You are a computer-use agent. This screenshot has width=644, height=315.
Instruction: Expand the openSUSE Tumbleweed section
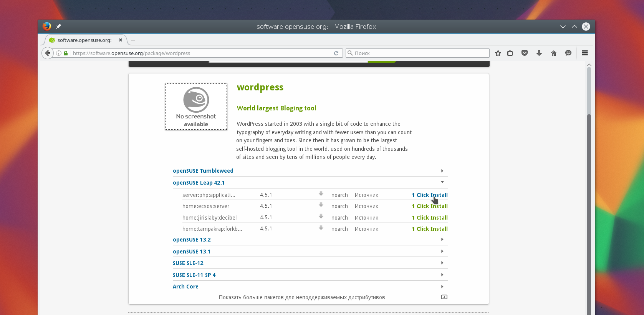[203, 171]
